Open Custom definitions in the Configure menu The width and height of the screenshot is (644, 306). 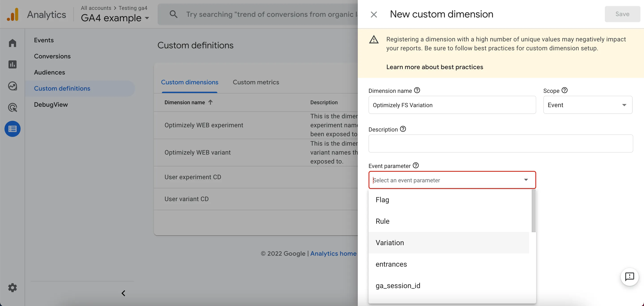pyautogui.click(x=80, y=89)
